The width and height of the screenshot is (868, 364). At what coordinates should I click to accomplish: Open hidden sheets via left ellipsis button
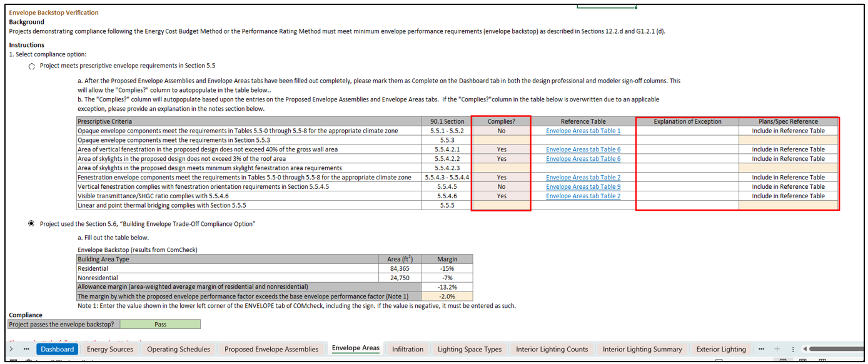coord(26,349)
